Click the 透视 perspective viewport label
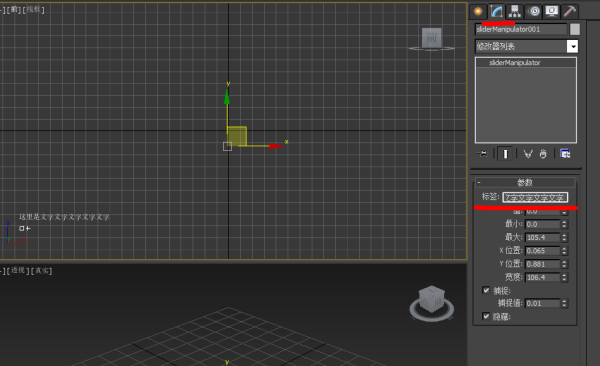600x366 pixels. pyautogui.click(x=18, y=270)
